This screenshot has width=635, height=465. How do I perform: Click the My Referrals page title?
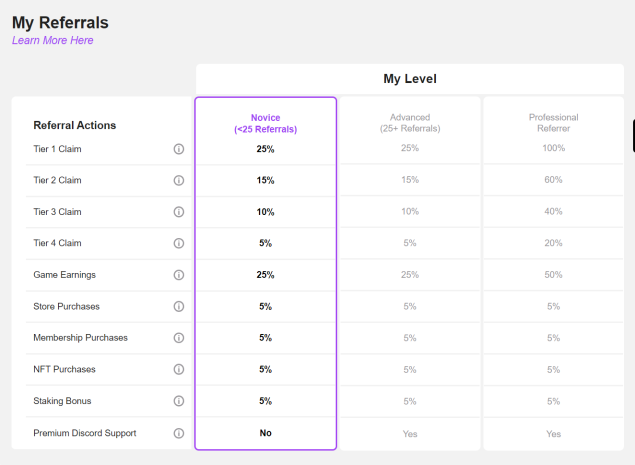click(x=60, y=22)
